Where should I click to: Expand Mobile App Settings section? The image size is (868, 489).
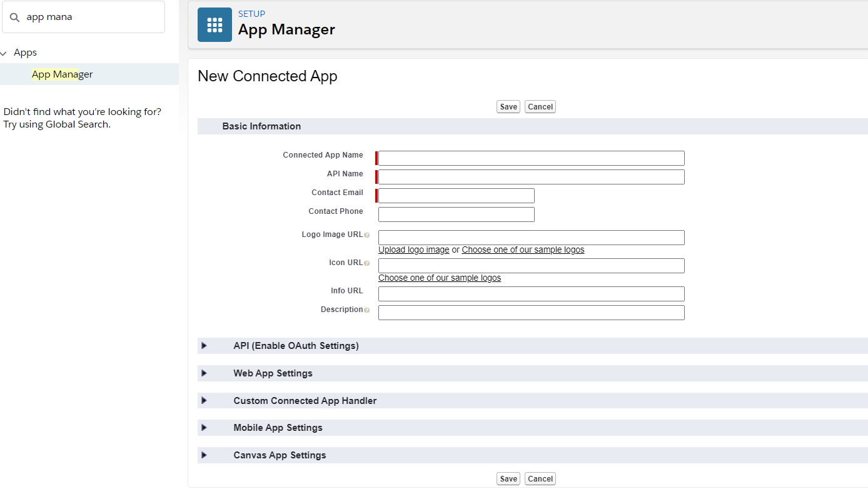click(x=204, y=428)
